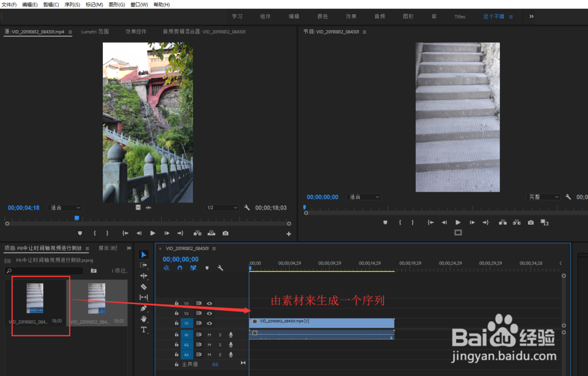Screen dimensions: 588x376
Task: Open program monitor panel menu
Action: (x=365, y=32)
